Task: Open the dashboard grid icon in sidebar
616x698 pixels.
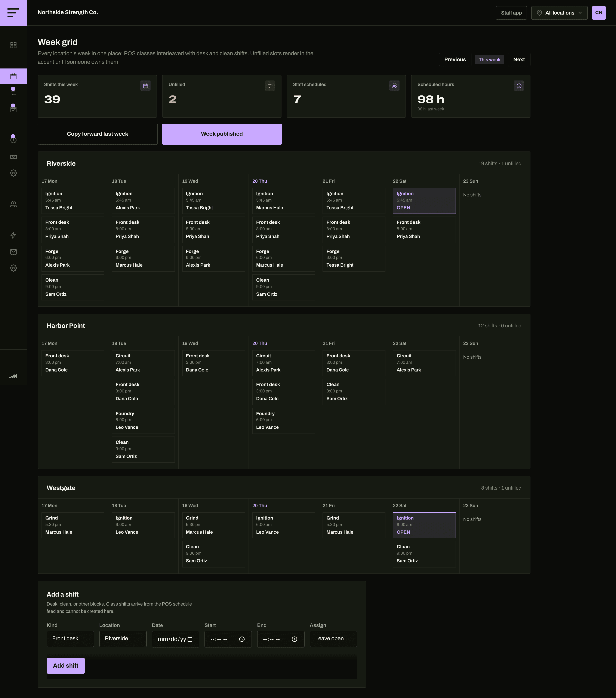Action: point(13,45)
